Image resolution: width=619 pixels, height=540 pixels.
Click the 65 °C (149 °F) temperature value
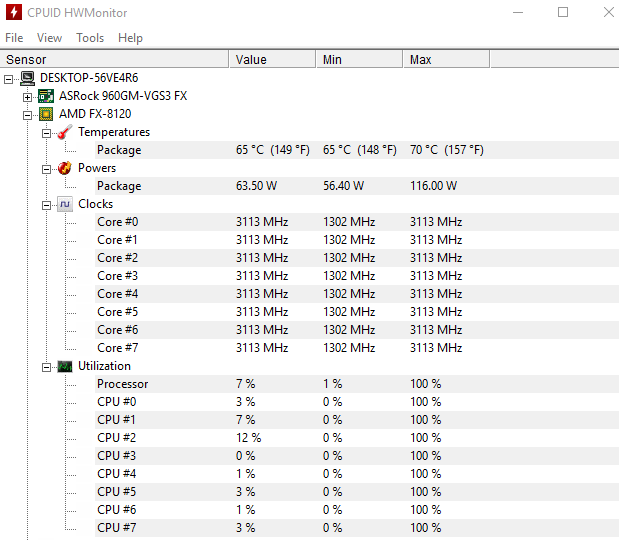(273, 150)
